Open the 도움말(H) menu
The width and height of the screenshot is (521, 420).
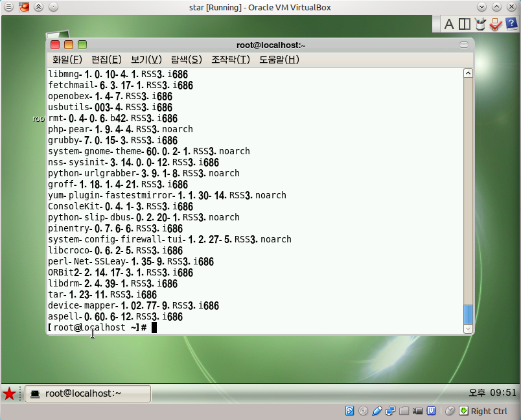coord(279,60)
